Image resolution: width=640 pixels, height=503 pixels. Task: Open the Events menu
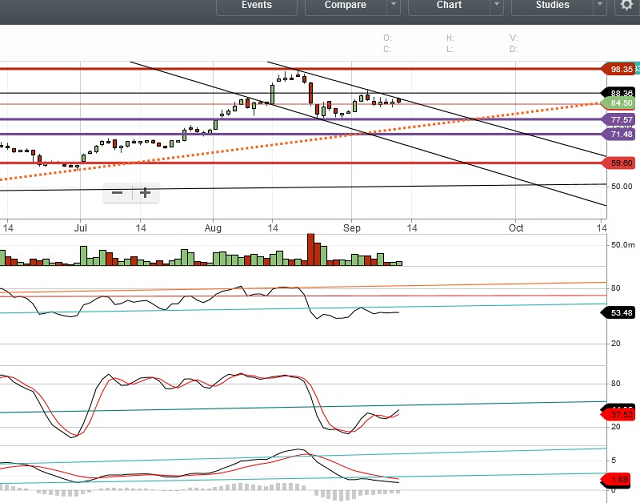(256, 5)
